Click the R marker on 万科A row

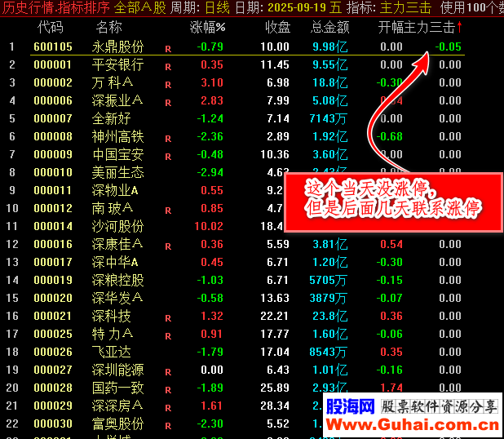coord(168,83)
